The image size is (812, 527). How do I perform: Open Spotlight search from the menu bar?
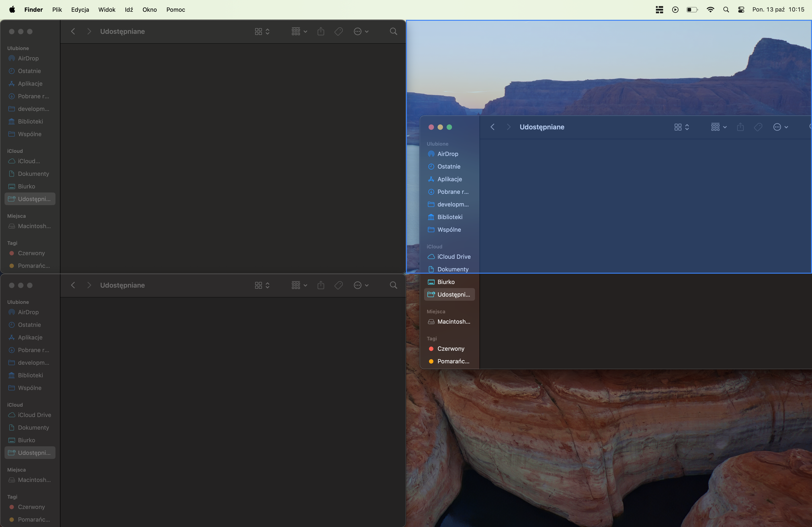coord(726,9)
